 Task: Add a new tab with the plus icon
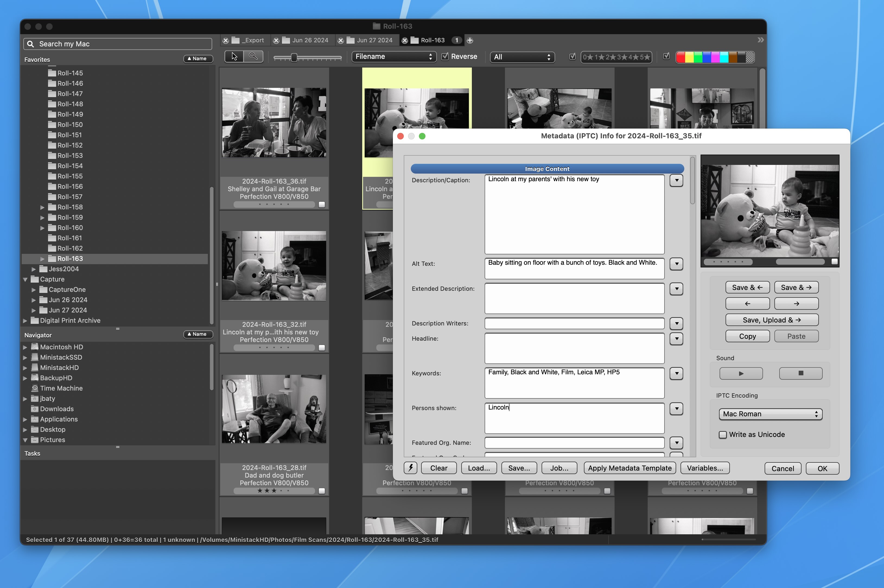[470, 40]
